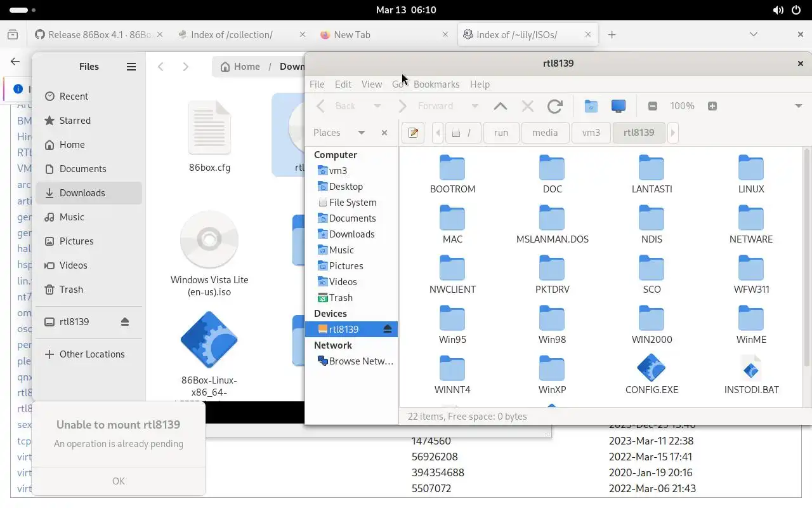Screen dimensions: 812x508
Task: Toggle the text location entry edit icon
Action: 413,133
